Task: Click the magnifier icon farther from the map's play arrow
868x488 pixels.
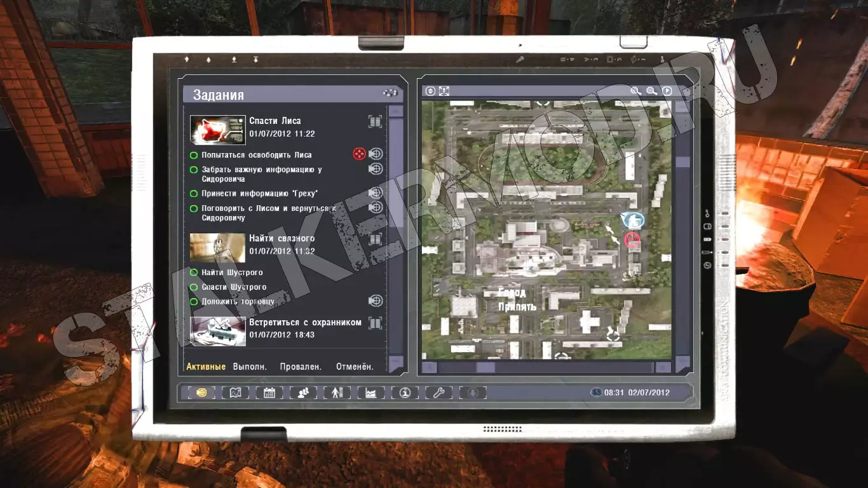Action: coord(635,91)
